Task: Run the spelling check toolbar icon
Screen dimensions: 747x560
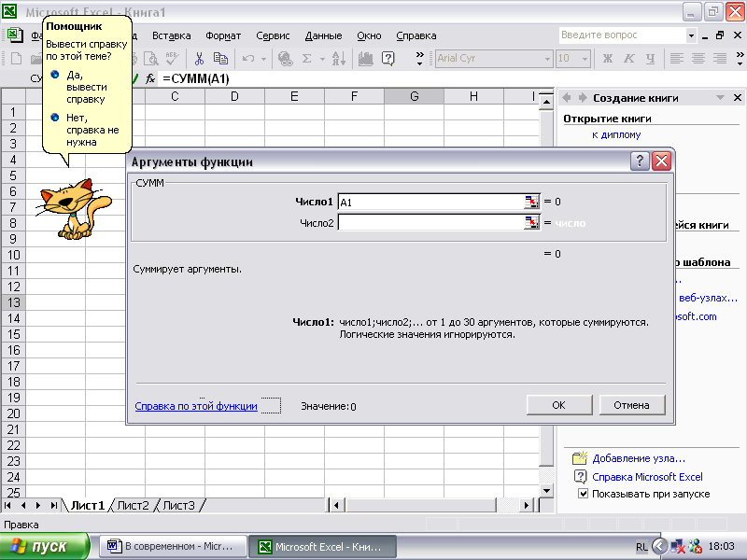Action: coord(172,59)
